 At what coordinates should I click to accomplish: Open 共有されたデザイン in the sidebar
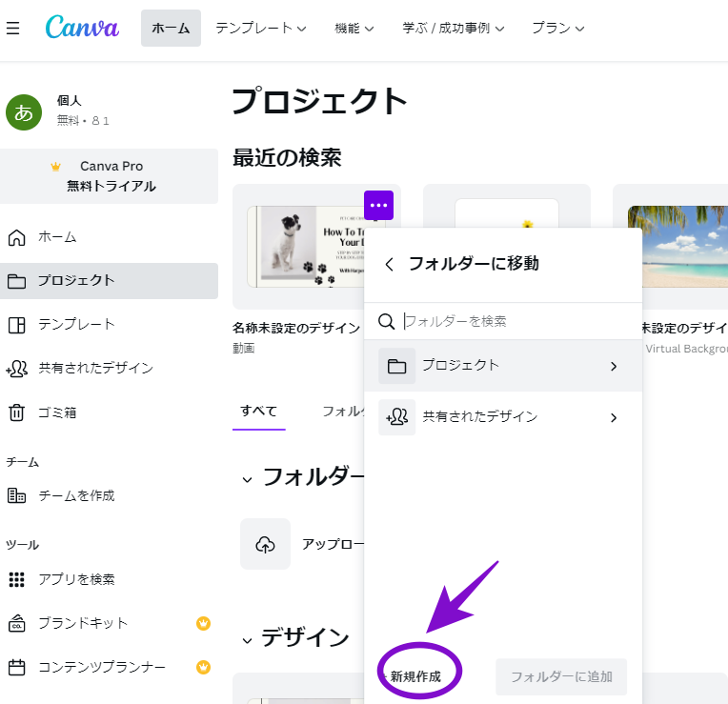point(109,369)
